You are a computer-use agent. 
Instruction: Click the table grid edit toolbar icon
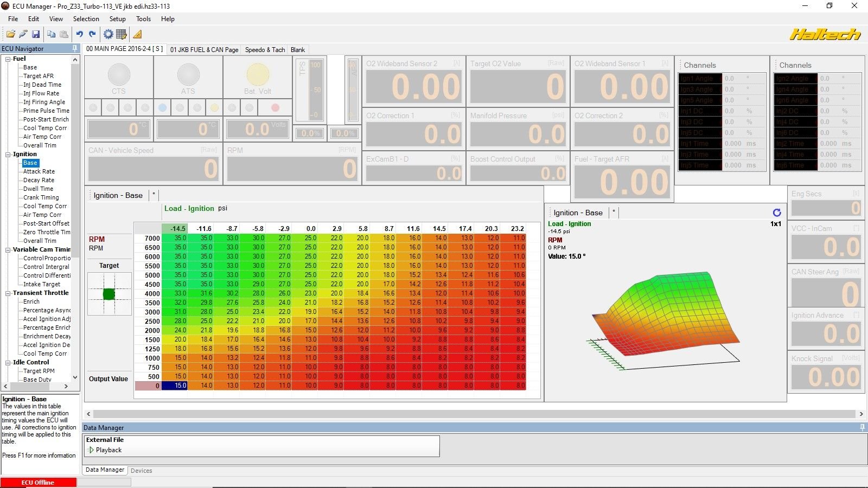coord(122,34)
